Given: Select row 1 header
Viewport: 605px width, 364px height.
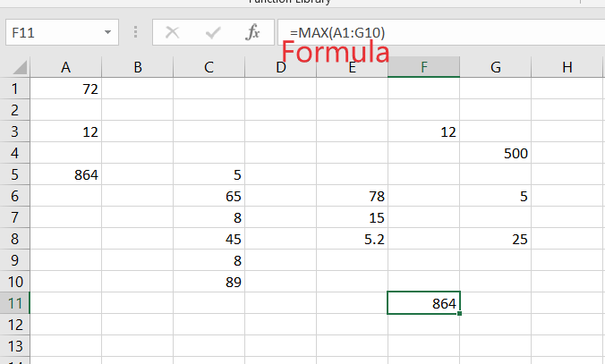Looking at the screenshot, I should [x=15, y=89].
